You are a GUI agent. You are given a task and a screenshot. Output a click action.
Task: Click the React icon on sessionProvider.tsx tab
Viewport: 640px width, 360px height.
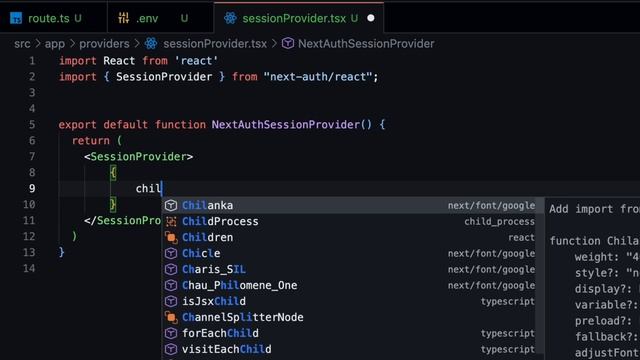(x=230, y=18)
